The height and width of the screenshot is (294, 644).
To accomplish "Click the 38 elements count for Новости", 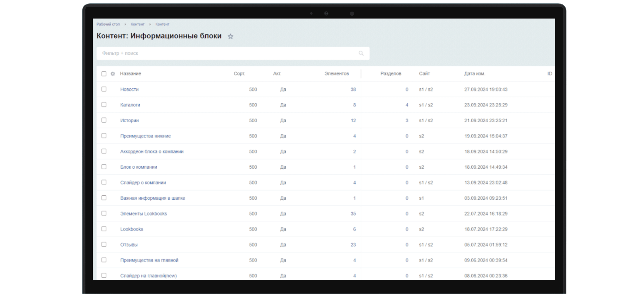I will point(353,89).
